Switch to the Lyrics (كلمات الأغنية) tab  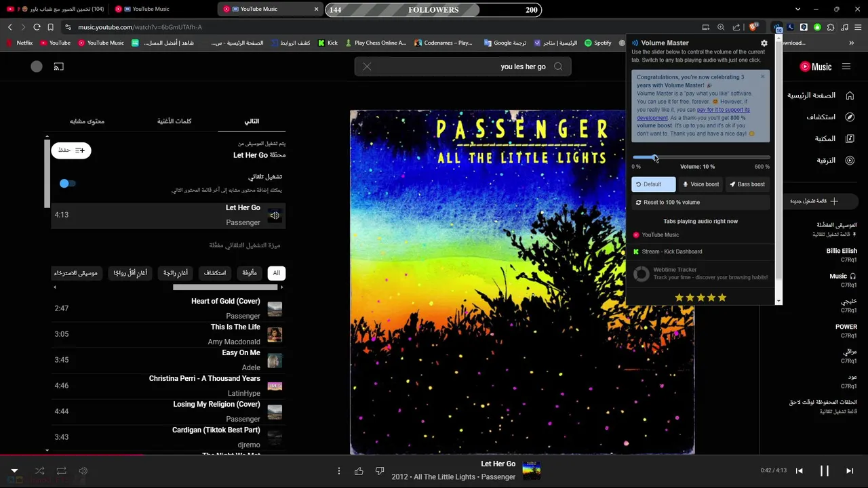coord(174,121)
